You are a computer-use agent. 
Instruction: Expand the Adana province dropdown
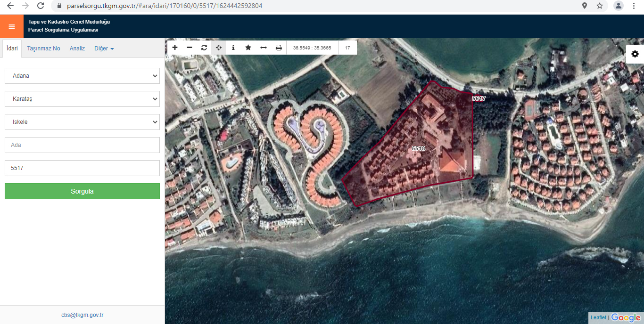pos(82,76)
